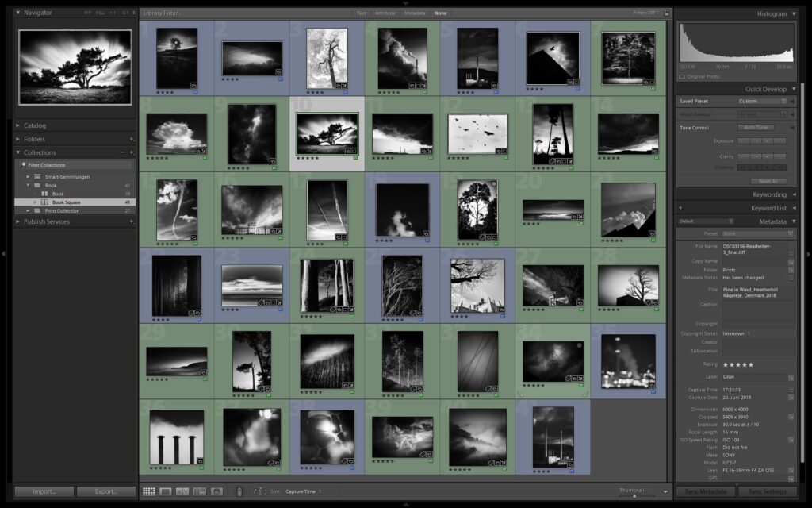Select the 1:1 zoom level
812x508 pixels.
point(112,13)
